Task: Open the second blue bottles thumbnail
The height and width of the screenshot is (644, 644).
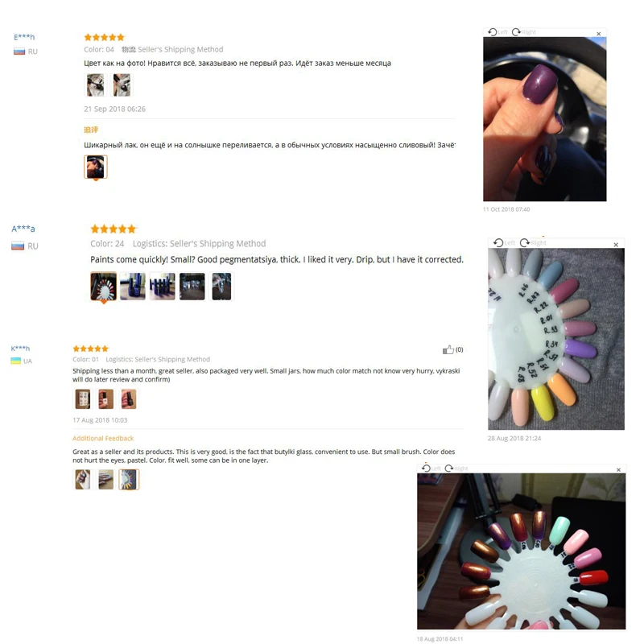Action: (x=163, y=287)
